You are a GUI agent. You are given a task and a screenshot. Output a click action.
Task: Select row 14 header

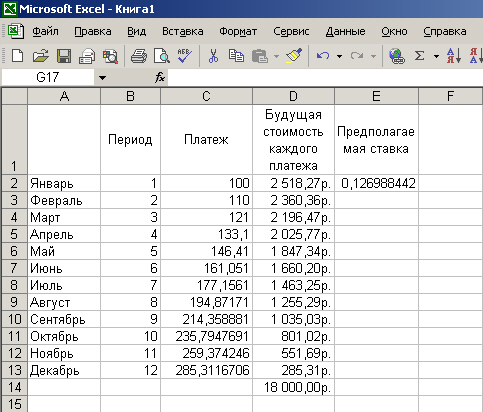pos(14,387)
